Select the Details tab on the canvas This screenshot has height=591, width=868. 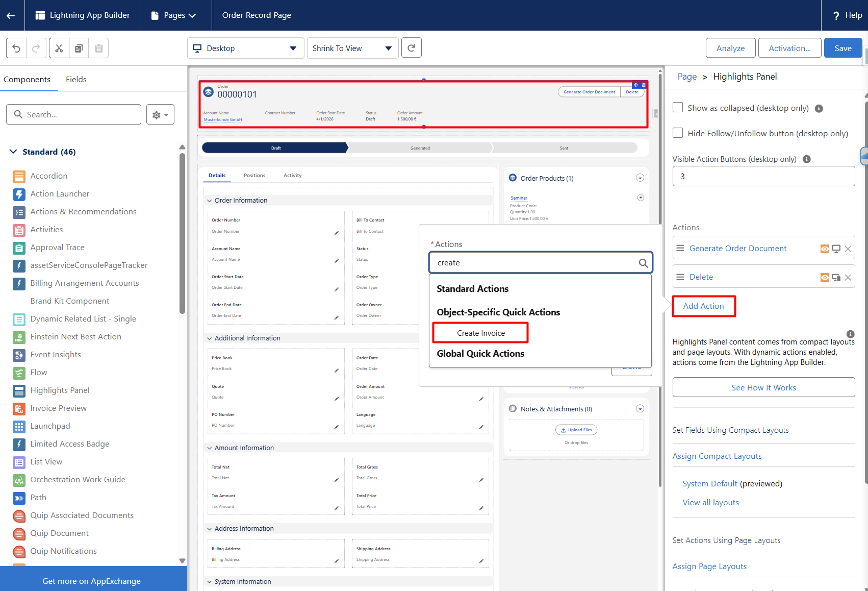217,176
